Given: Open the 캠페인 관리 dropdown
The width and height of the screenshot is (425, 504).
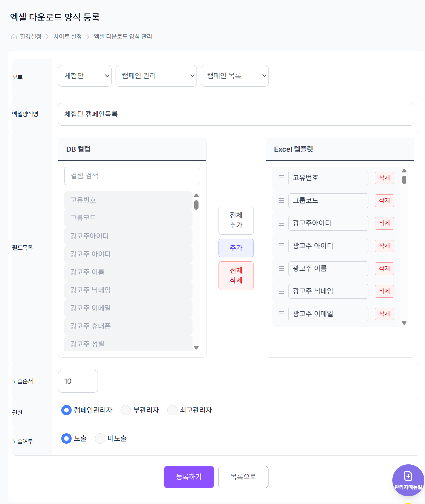Looking at the screenshot, I should (156, 76).
